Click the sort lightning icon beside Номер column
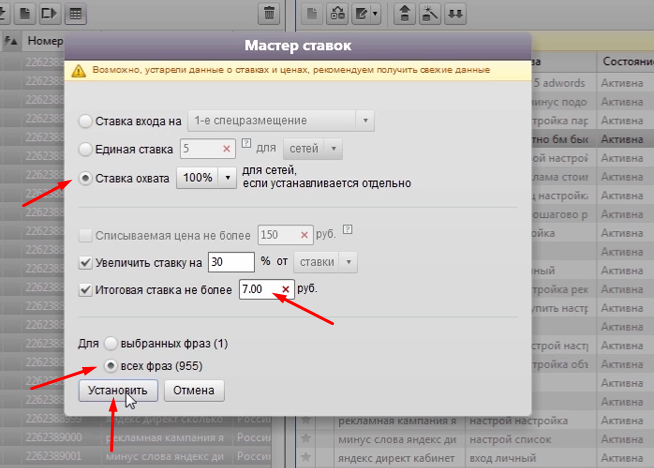Viewport: 654px width, 468px height. [11, 41]
